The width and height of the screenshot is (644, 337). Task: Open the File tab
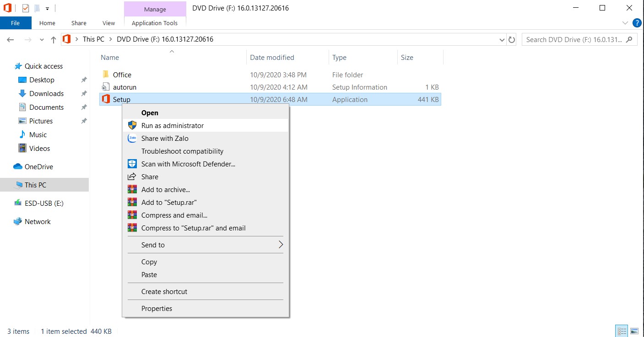(16, 23)
